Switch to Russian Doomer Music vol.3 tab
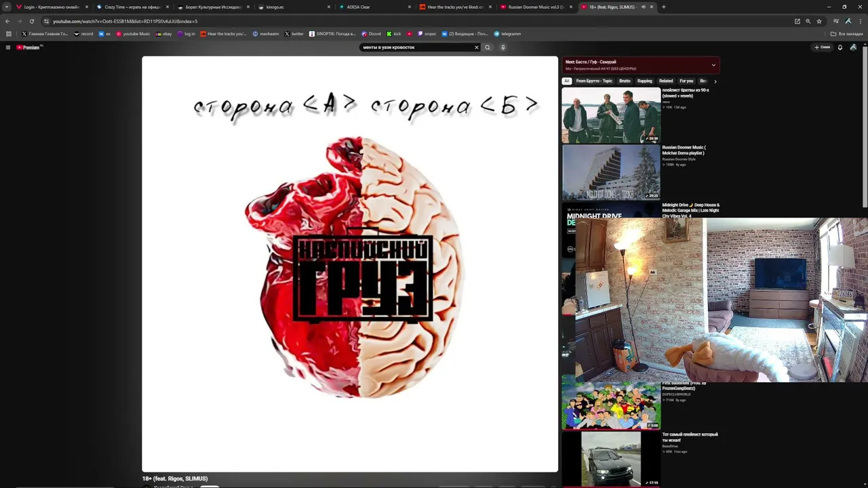The width and height of the screenshot is (868, 488). pos(536,7)
